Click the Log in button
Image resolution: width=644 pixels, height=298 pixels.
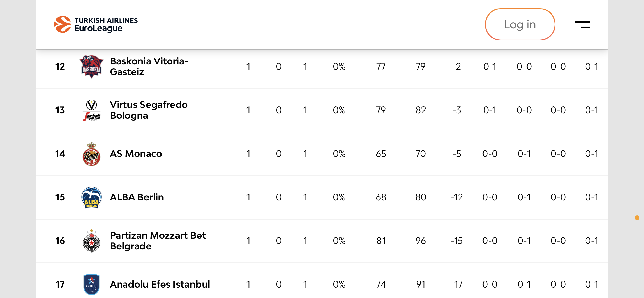(520, 24)
